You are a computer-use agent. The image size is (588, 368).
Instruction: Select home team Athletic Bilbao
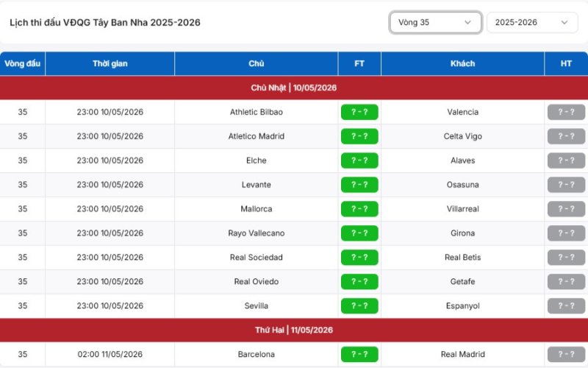[256, 112]
